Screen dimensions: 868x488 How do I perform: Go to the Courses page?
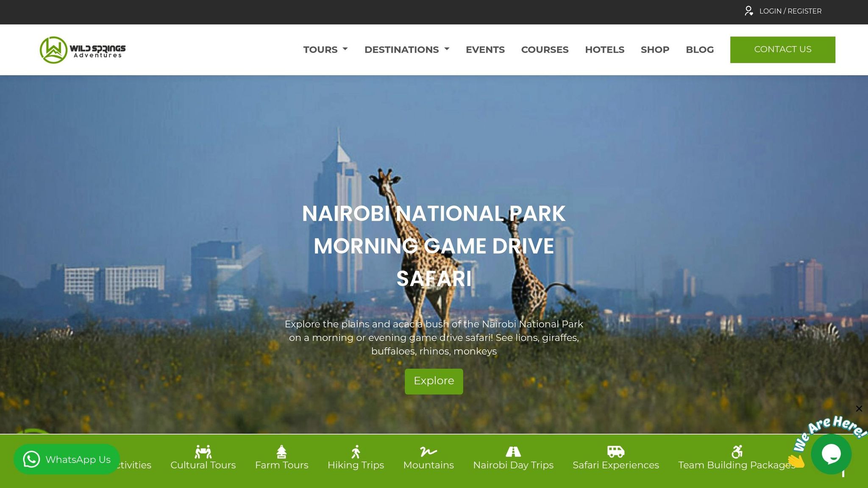pyautogui.click(x=545, y=50)
